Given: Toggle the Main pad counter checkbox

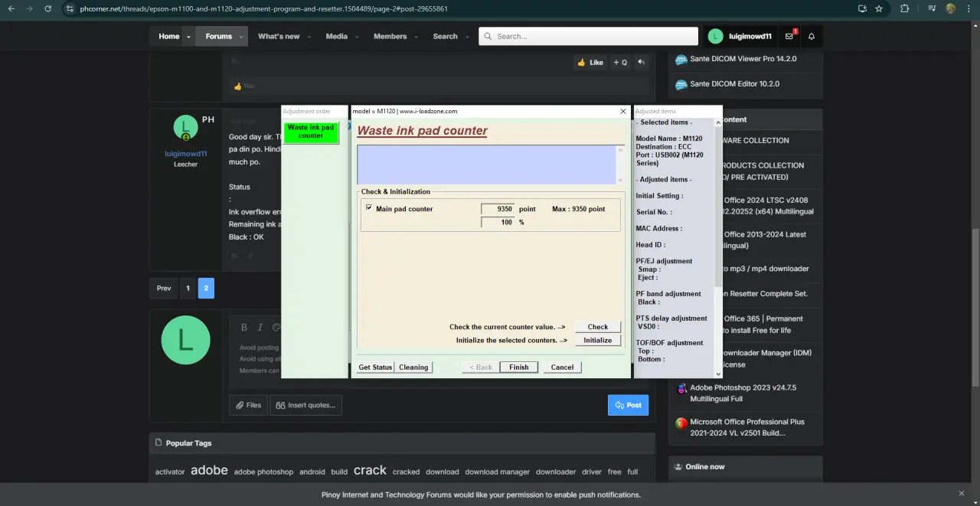Looking at the screenshot, I should click(369, 207).
